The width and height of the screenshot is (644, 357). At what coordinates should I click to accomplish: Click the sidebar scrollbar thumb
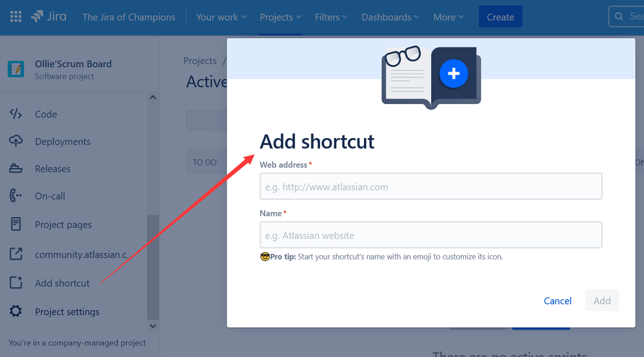pos(153,267)
